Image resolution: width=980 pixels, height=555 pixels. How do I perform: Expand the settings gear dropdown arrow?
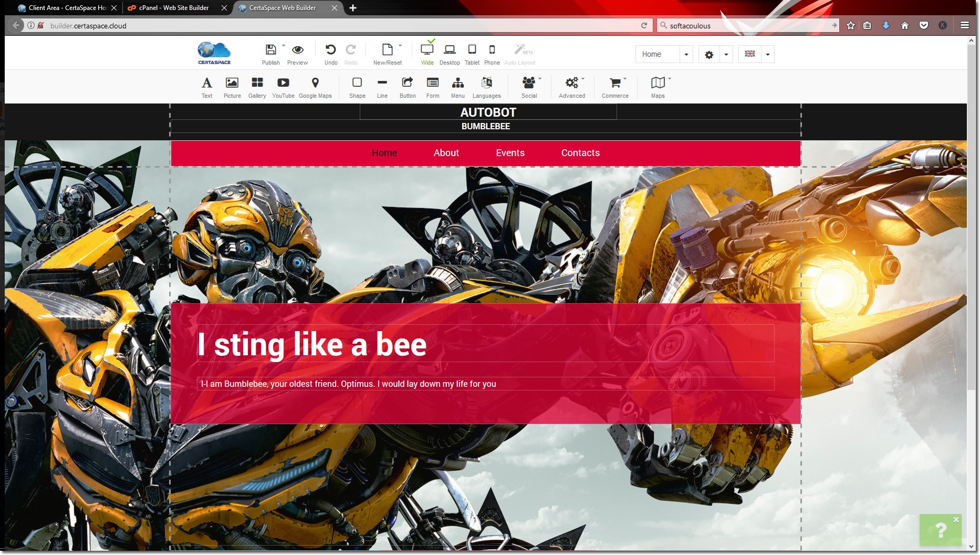click(x=726, y=54)
